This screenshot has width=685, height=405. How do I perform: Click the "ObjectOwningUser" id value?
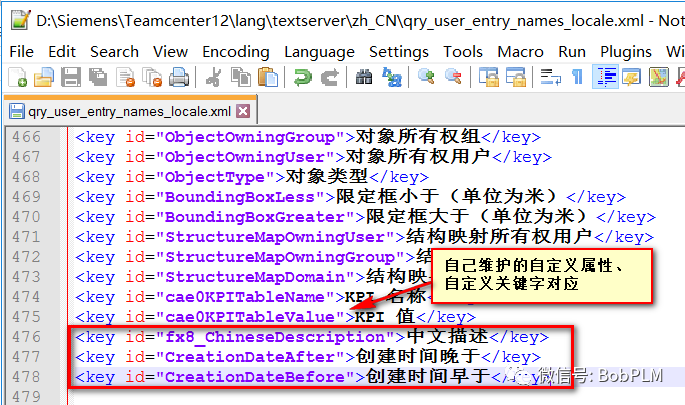pos(245,157)
